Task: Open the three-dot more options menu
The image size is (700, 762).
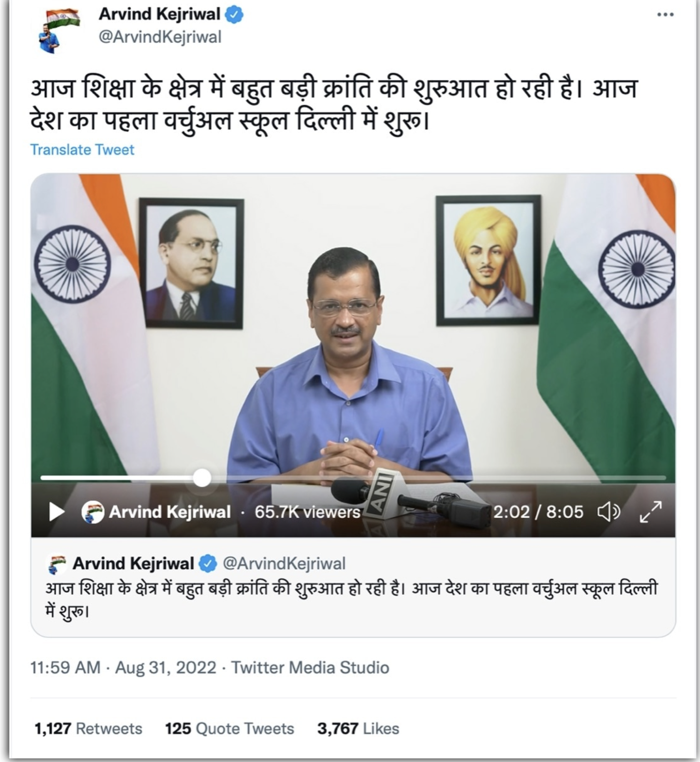Action: point(665,15)
